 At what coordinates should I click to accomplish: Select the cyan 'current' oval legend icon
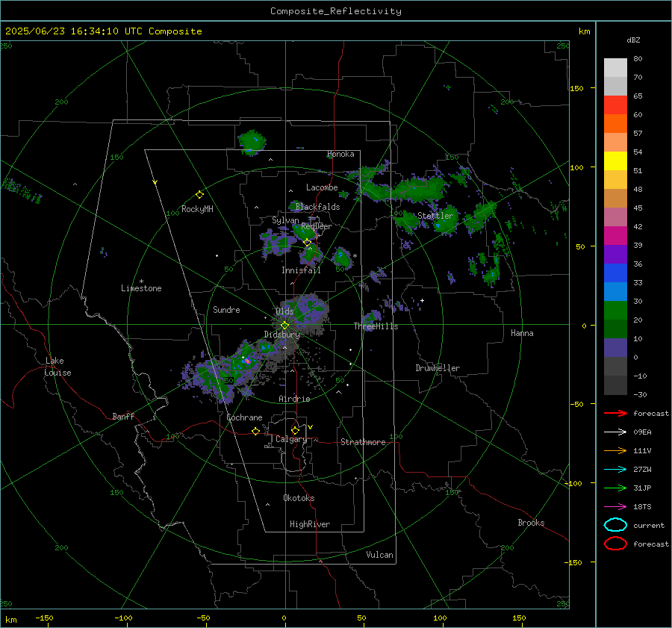click(615, 525)
